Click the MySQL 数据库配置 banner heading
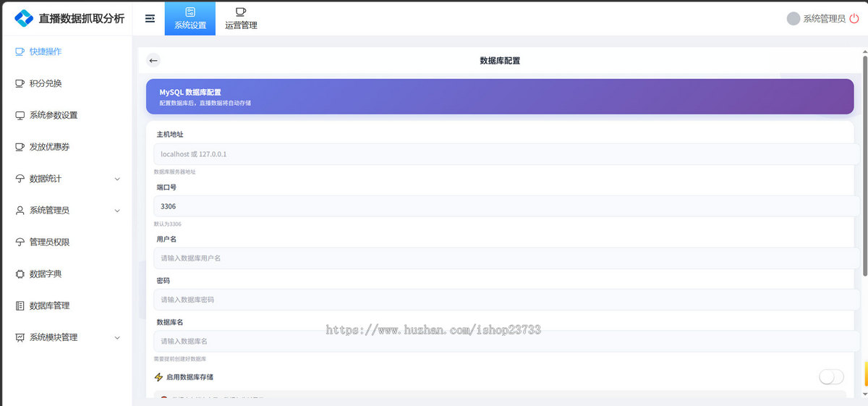Screen dimensions: 868x406 click(x=190, y=92)
